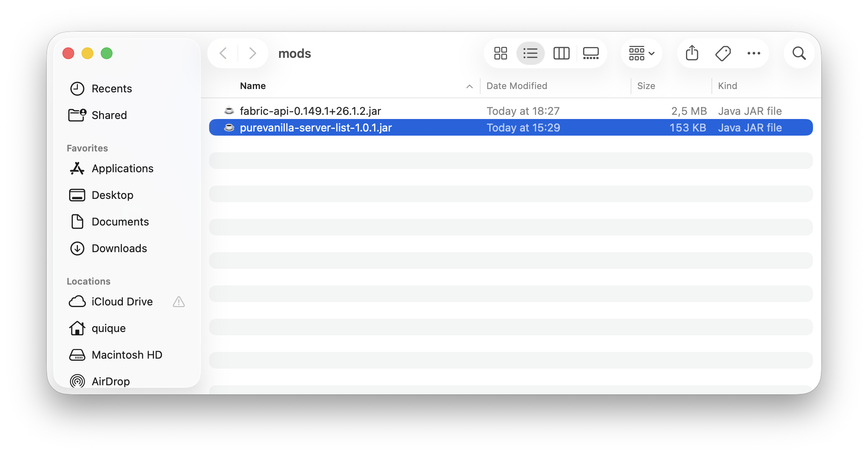Switch to gallery view
The height and width of the screenshot is (456, 868).
591,53
